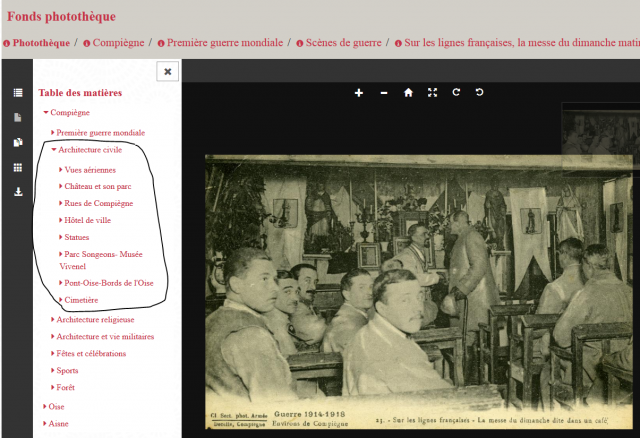Expand Fêtes et célébrations arrow
This screenshot has height=438, width=640.
(53, 353)
